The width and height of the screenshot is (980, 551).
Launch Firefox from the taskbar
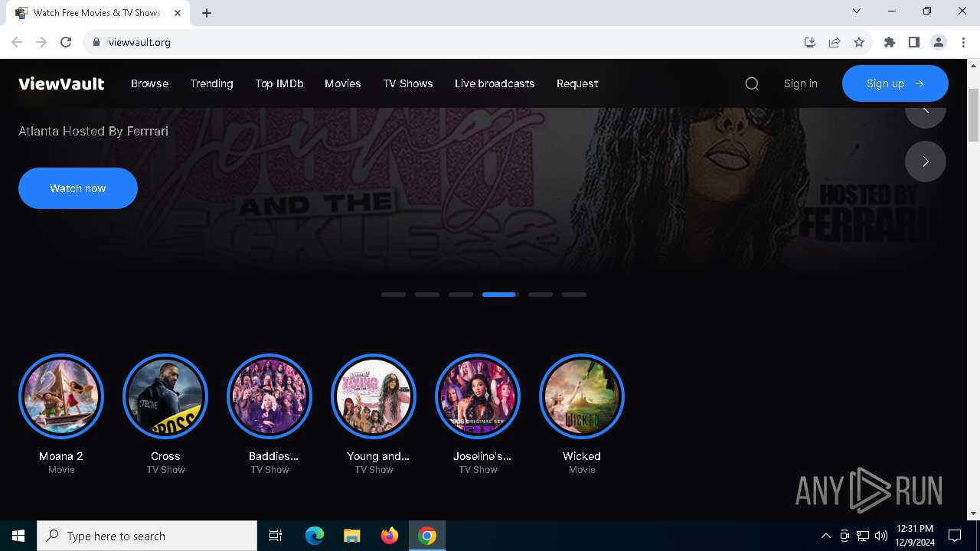coord(390,536)
